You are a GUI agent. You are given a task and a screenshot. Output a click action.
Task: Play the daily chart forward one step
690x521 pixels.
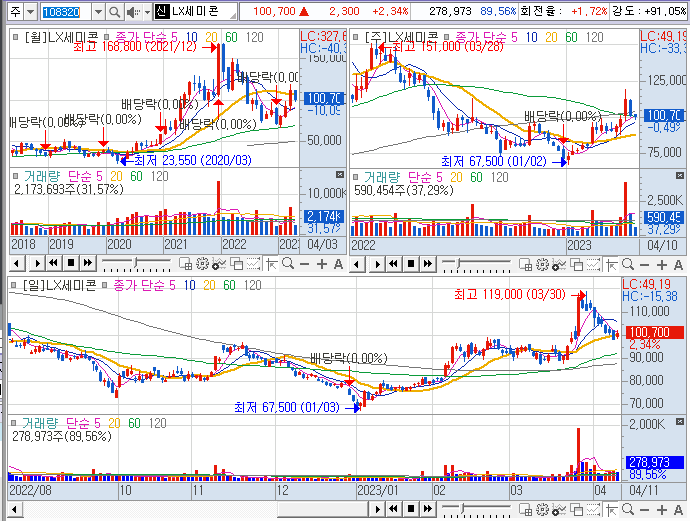coord(377,509)
